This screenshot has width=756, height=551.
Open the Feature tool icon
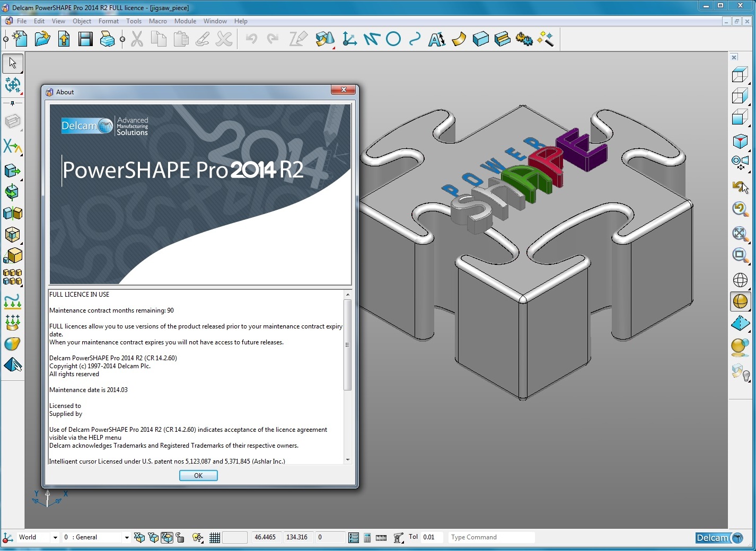502,39
